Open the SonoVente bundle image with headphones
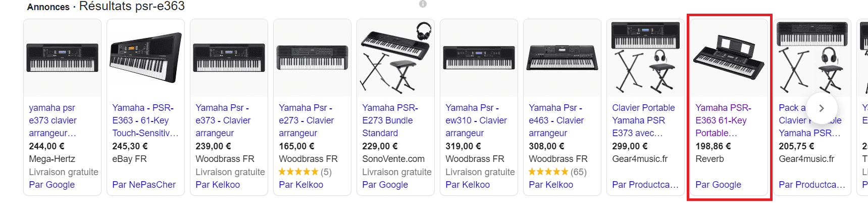Screen dimensions: 868x206 (x=395, y=58)
